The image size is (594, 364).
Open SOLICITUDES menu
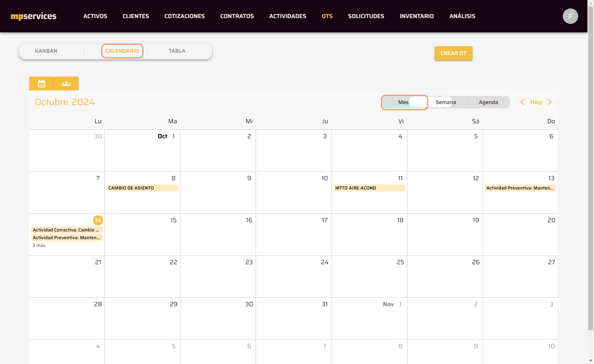click(366, 16)
